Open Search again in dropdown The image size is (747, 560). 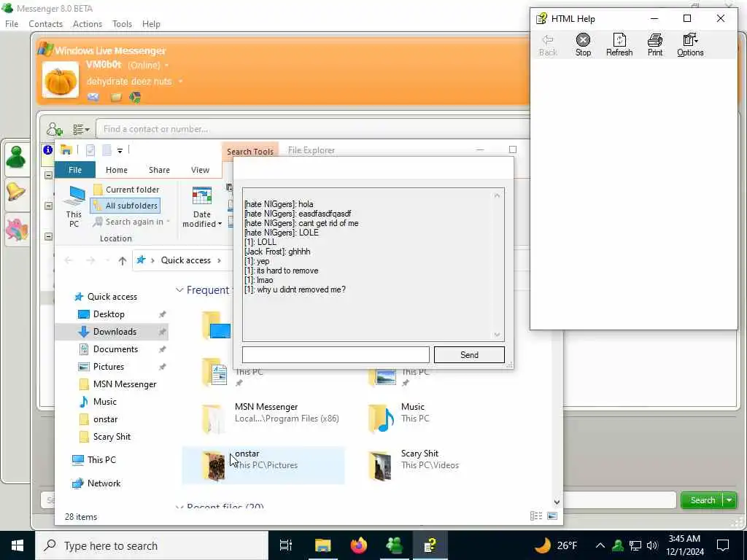point(131,222)
